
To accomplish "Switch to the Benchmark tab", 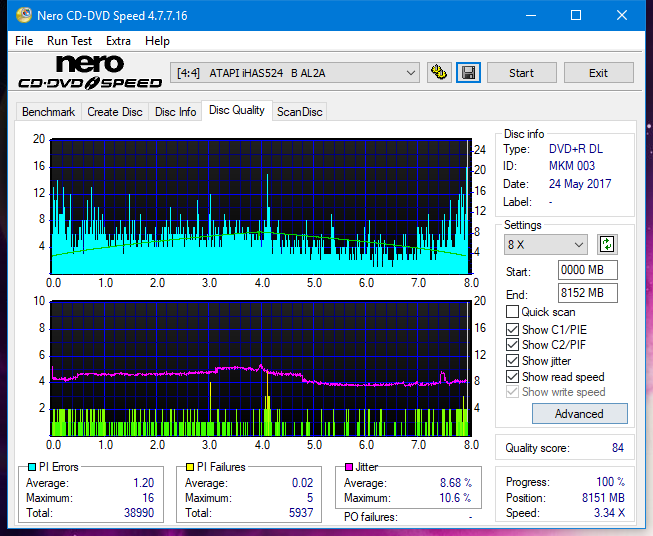I will [x=49, y=112].
